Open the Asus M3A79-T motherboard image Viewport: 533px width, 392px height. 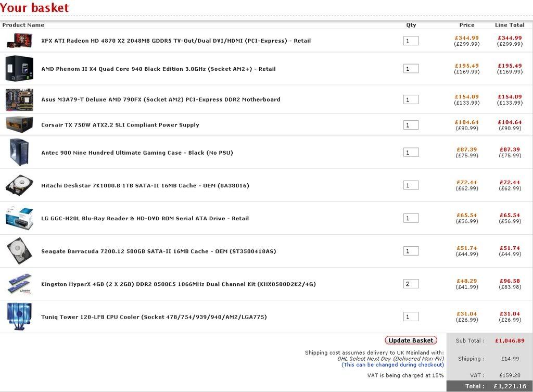pyautogui.click(x=19, y=99)
